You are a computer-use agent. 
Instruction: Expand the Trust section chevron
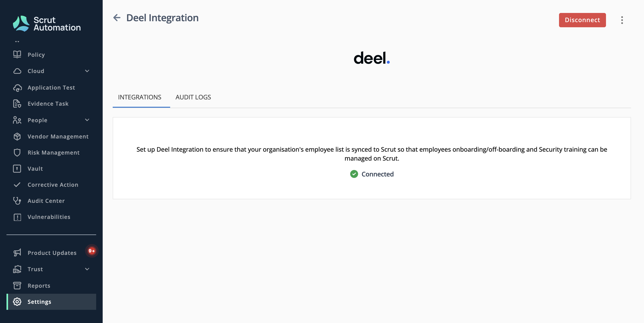87,269
